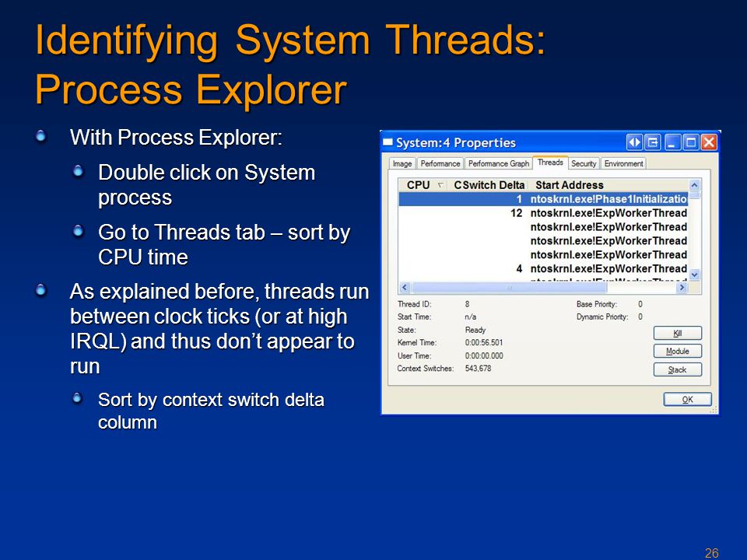Screen dimensions: 747x560
Task: Open the Performance Graph tab
Action: 498,163
